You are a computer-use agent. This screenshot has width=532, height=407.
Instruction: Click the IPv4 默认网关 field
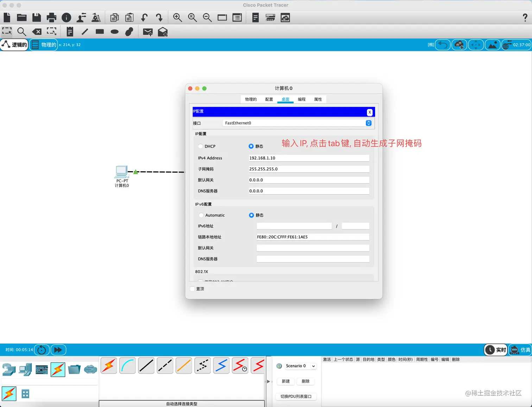click(309, 180)
